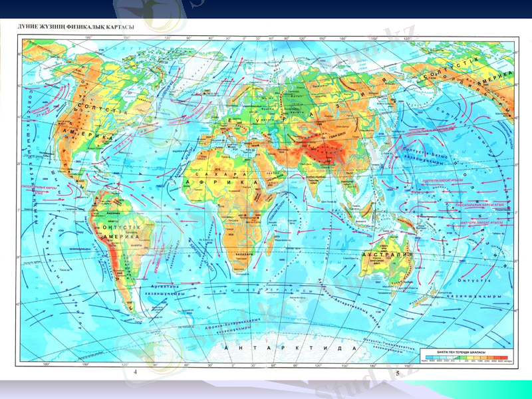The height and width of the screenshot is (399, 532).
Task: Click the map title 'ДҮНИЕ ЖҮЗІНІҢ ФИЗИКАЛЫҚ КАРТАСЫ'
Action: point(72,27)
